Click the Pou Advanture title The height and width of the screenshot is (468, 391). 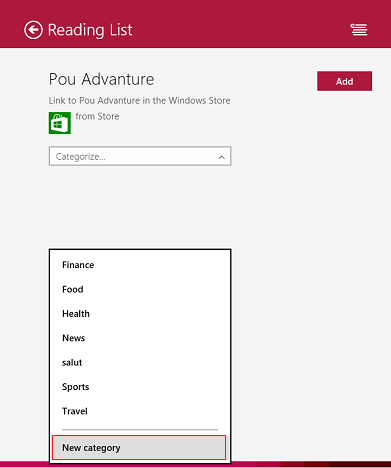click(x=101, y=79)
